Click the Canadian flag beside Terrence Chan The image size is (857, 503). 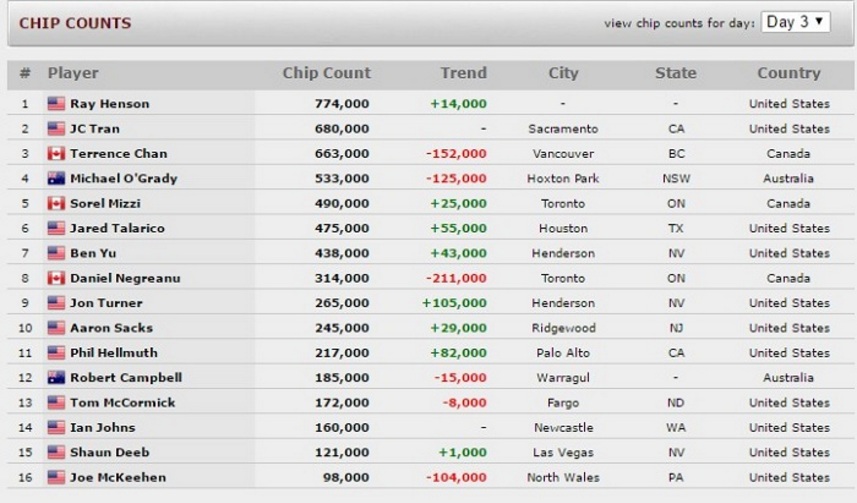point(56,154)
